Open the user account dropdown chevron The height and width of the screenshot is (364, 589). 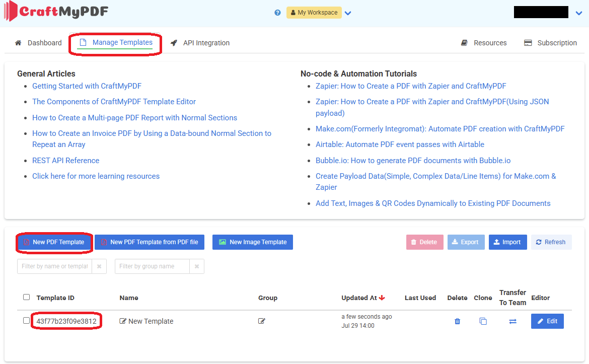(x=578, y=13)
